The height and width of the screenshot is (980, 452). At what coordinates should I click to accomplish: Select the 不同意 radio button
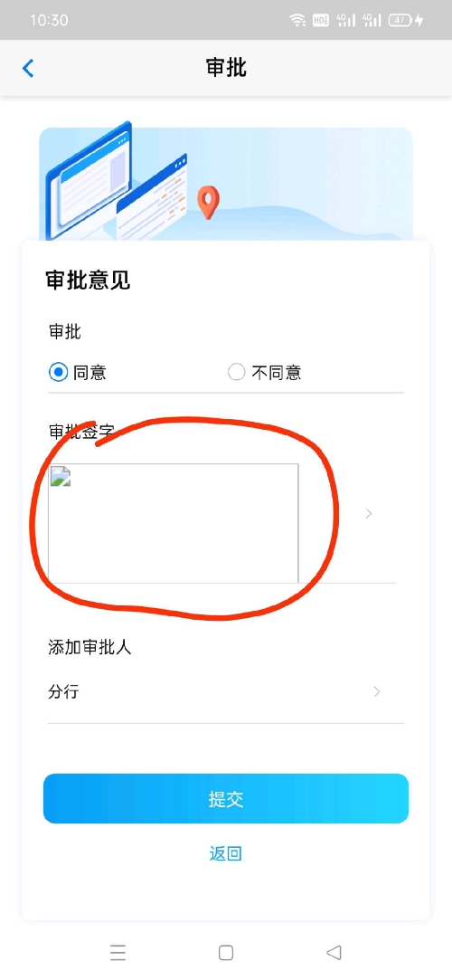click(236, 373)
